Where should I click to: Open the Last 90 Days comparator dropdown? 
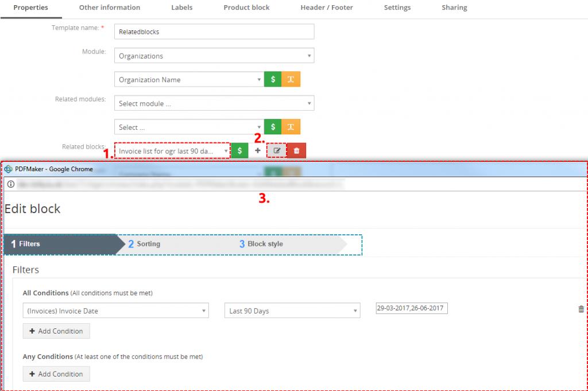click(292, 311)
